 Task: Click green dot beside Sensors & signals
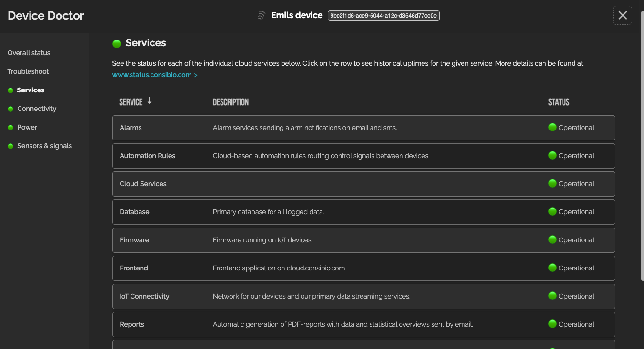(x=10, y=146)
